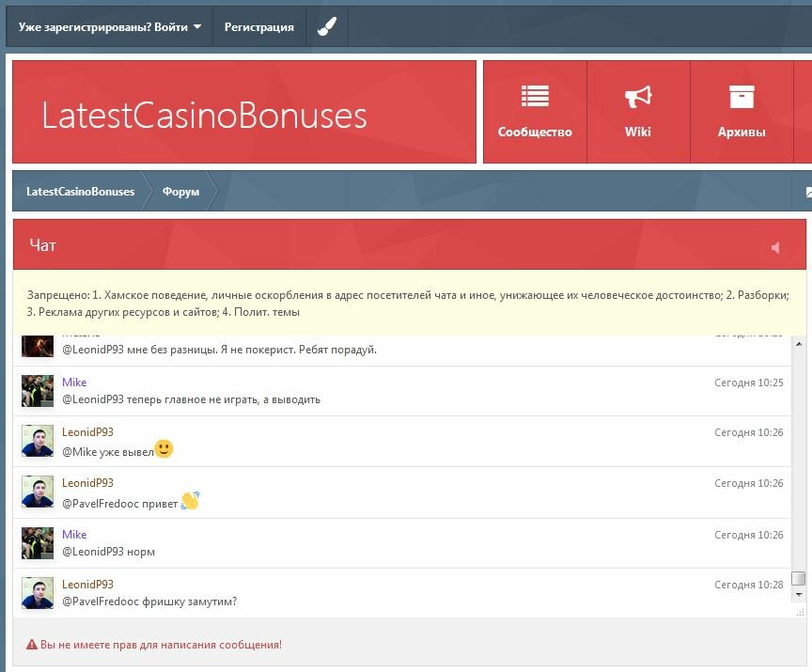
Task: Mute the chat sound speaker icon
Action: 775,247
